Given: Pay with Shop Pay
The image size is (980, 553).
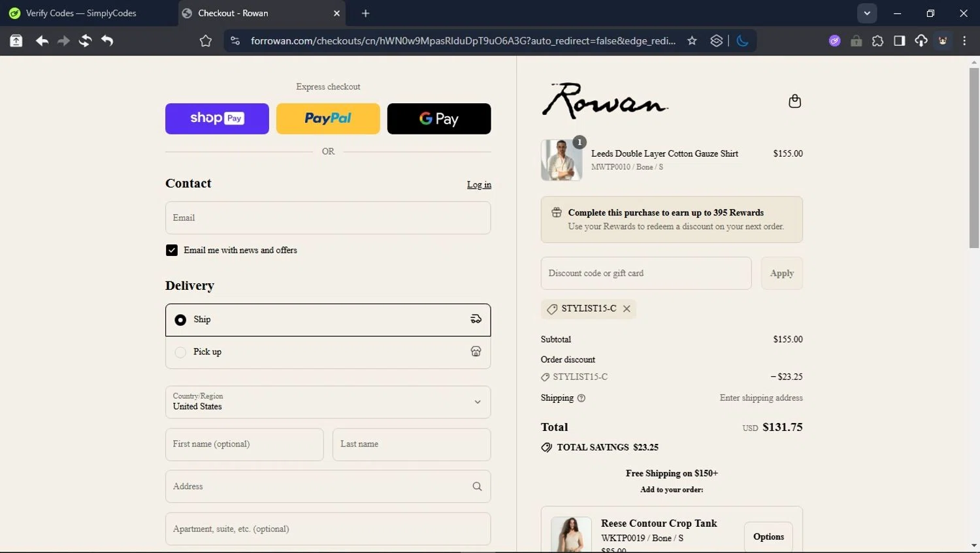Looking at the screenshot, I should pos(217,119).
